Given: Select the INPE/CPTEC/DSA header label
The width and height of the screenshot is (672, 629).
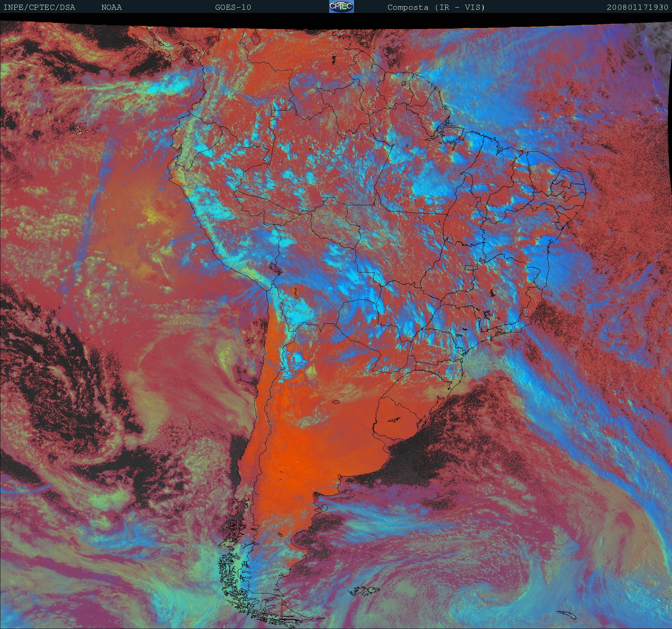Looking at the screenshot, I should [x=39, y=7].
